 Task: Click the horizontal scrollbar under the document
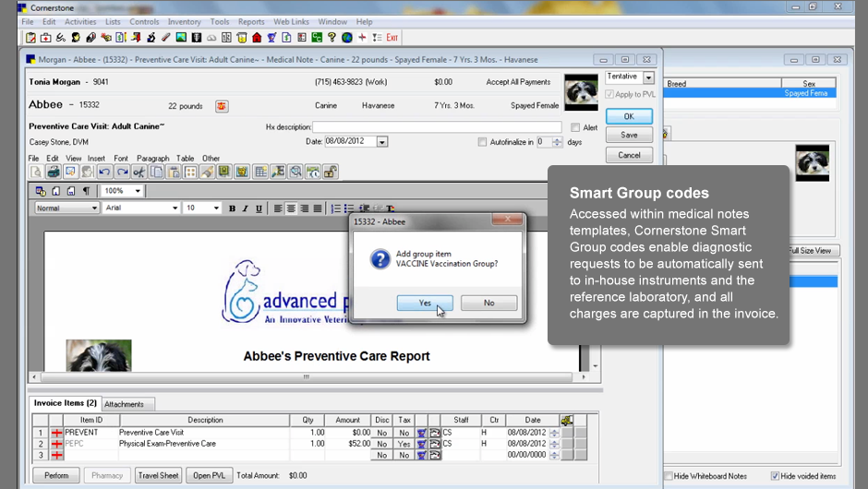click(x=307, y=376)
